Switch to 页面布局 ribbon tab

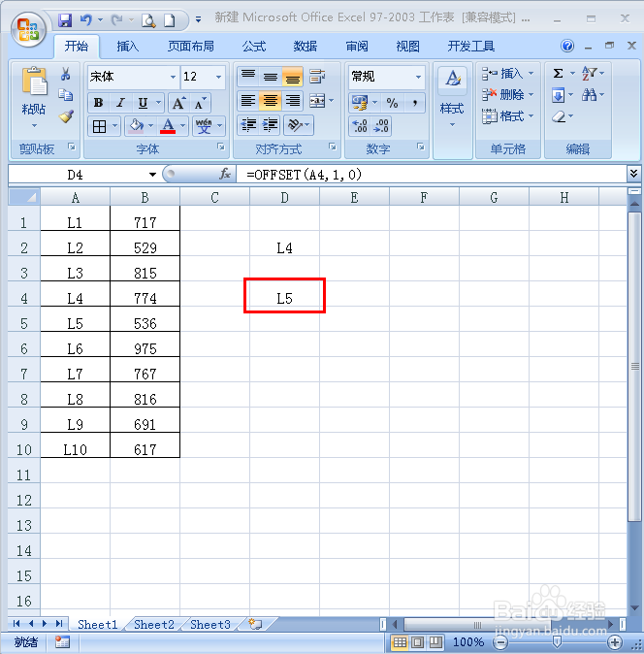[x=191, y=46]
